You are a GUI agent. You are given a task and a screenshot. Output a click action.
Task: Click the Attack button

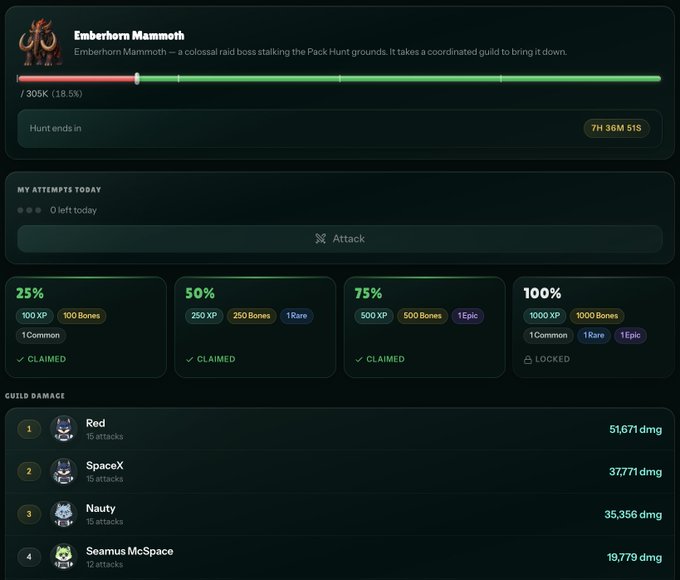click(340, 239)
